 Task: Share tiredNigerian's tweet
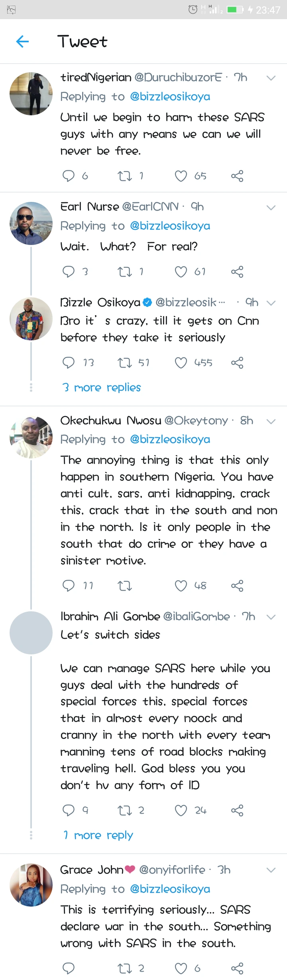[237, 176]
